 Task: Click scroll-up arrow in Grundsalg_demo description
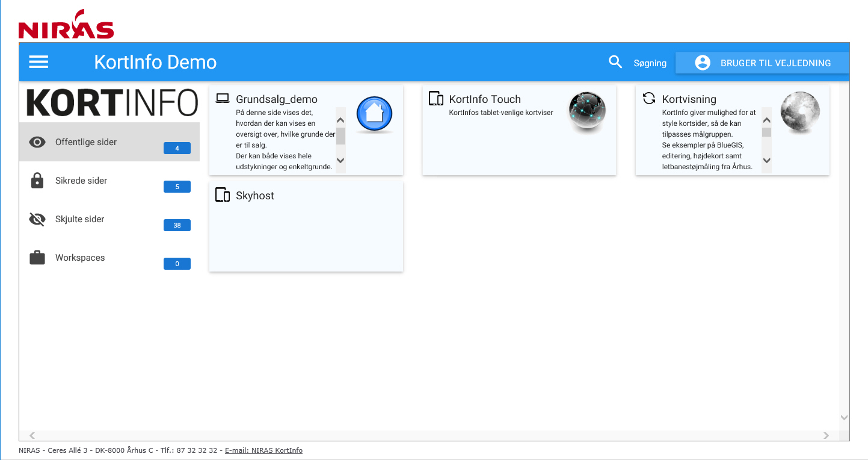tap(340, 120)
